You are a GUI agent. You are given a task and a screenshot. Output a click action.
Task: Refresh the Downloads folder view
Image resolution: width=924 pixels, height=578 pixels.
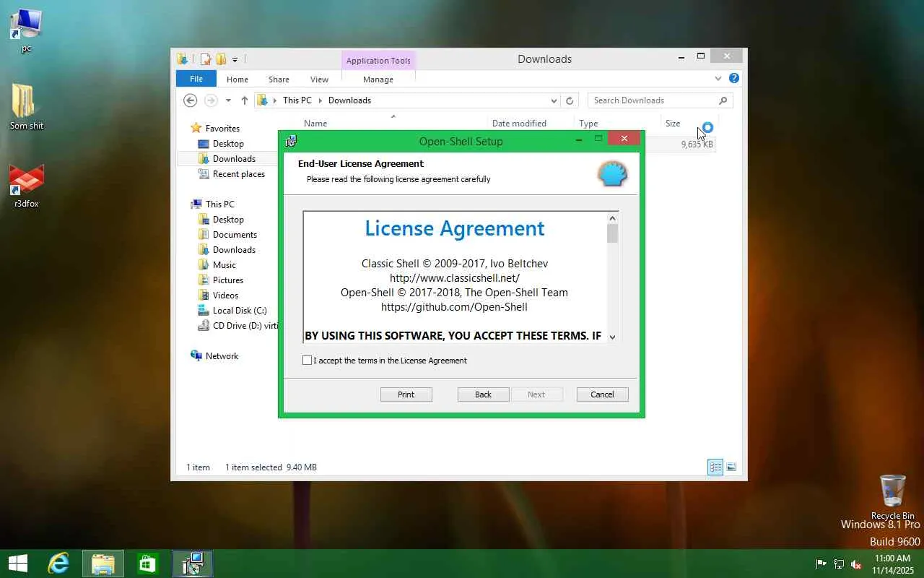pyautogui.click(x=570, y=100)
